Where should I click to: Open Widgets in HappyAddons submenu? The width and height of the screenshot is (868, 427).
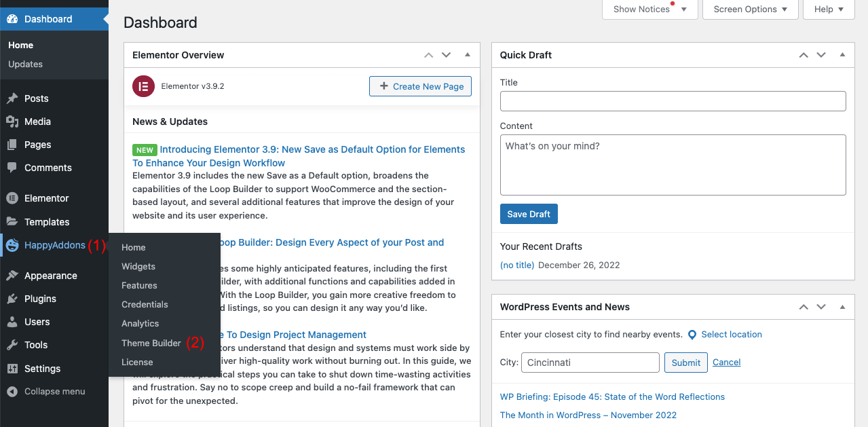pyautogui.click(x=138, y=267)
